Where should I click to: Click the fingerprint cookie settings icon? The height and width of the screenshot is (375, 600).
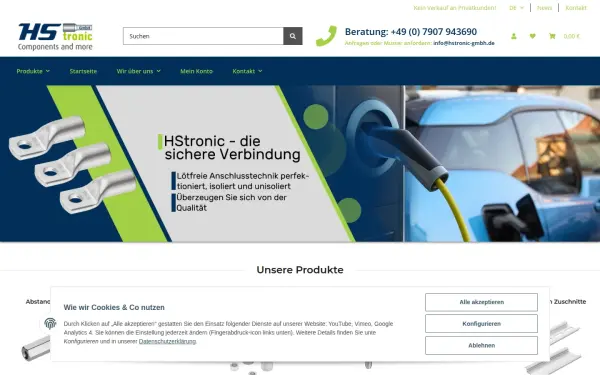[50, 323]
